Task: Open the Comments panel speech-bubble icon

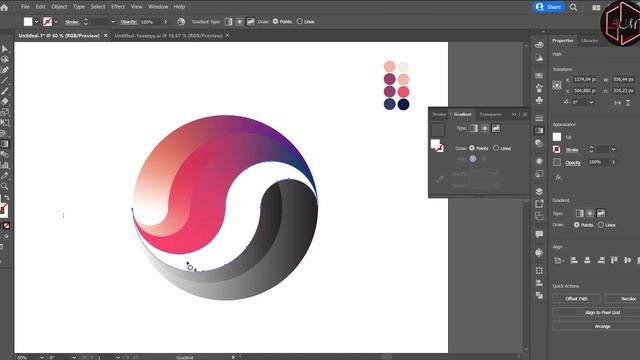Action: pos(539,234)
